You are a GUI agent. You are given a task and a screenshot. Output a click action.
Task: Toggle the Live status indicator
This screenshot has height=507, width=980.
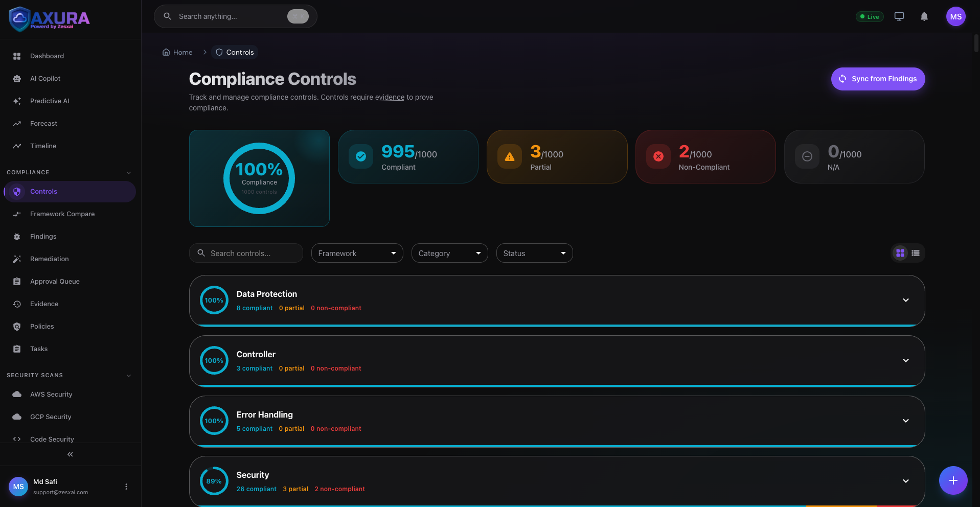point(870,16)
